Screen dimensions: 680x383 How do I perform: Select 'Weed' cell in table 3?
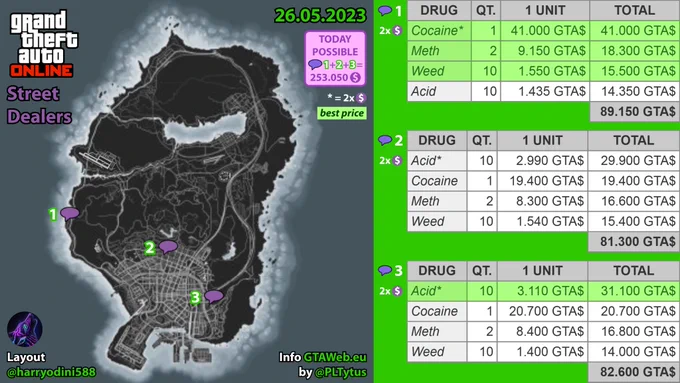pos(437,352)
